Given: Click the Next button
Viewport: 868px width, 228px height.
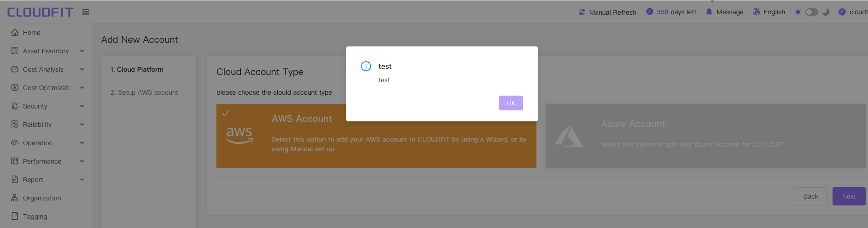Looking at the screenshot, I should coord(849,196).
